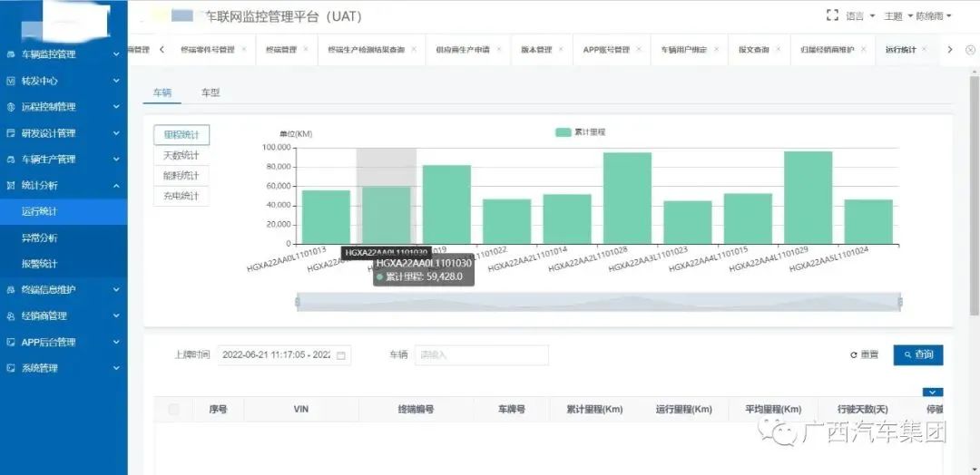Click the blue expand arrow above the table
Image resolution: width=980 pixels, height=475 pixels.
coord(933,393)
